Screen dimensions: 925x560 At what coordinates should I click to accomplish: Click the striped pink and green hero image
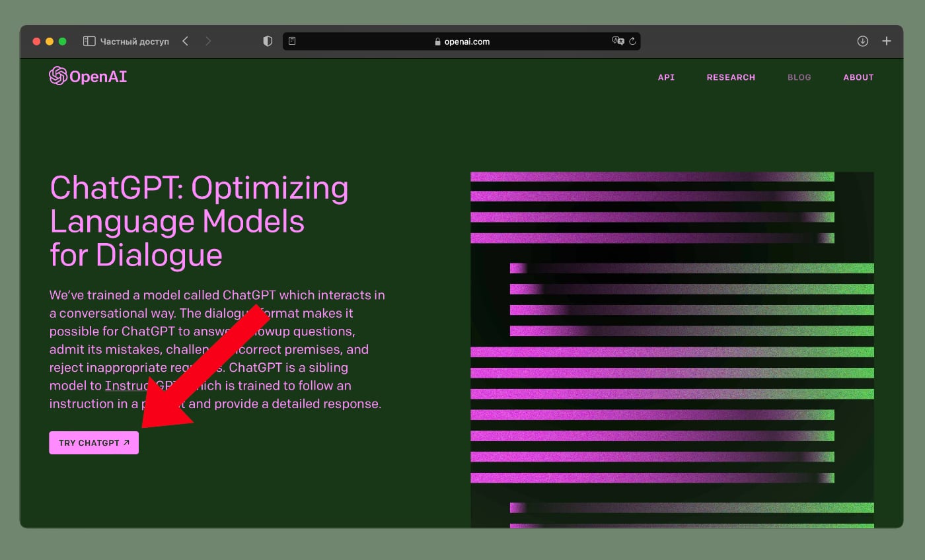click(x=672, y=350)
